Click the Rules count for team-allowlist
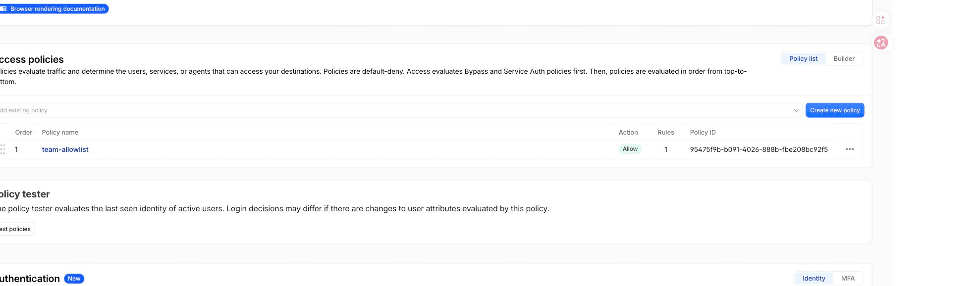The width and height of the screenshot is (980, 286). [666, 149]
